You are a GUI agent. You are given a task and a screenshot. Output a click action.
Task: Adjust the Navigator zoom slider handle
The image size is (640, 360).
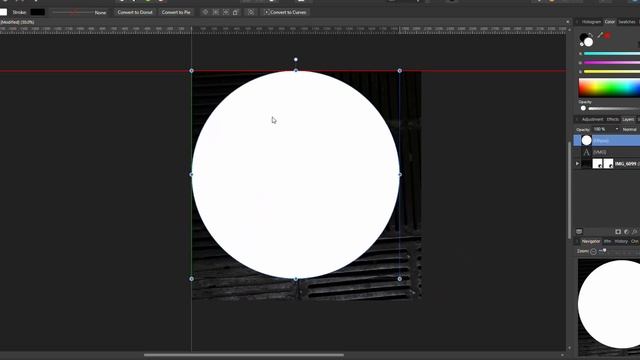604,251
